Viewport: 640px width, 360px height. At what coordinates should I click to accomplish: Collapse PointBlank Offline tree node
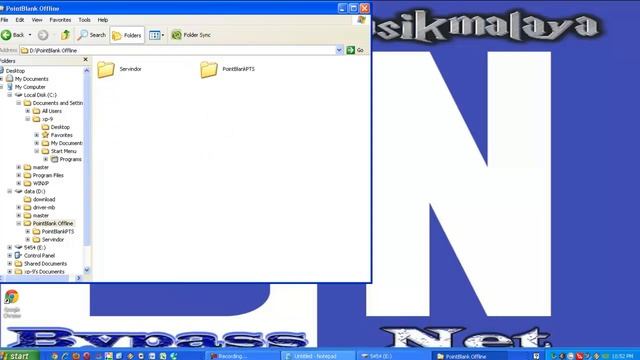click(19, 224)
